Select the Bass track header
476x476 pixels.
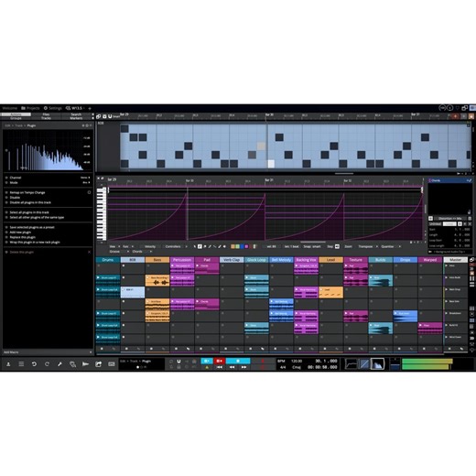coord(157,260)
